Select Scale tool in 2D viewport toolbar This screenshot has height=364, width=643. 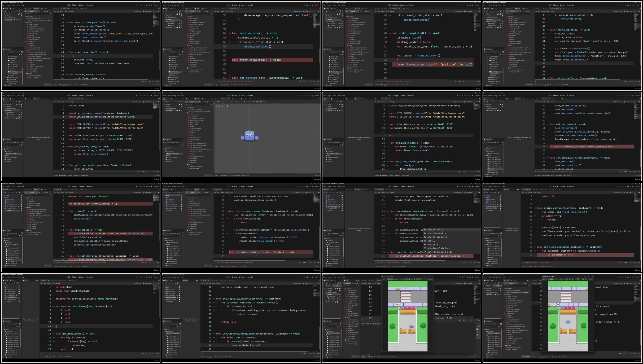[223, 102]
